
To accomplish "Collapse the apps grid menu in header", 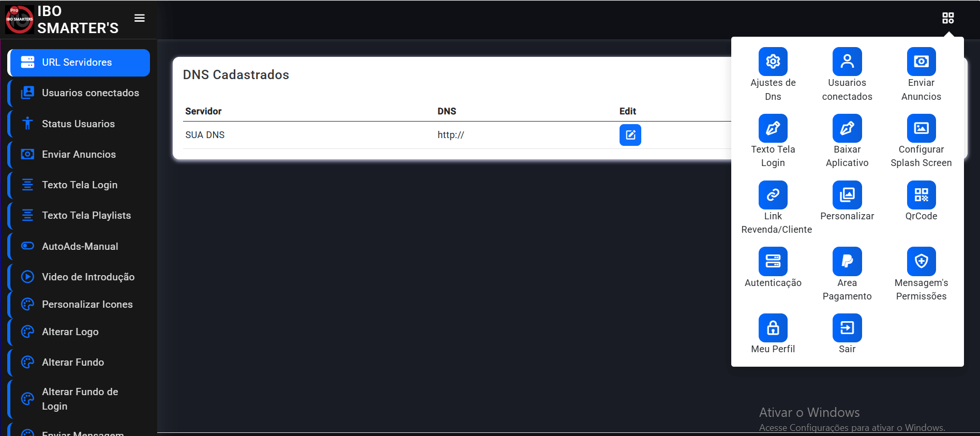I will tap(947, 18).
